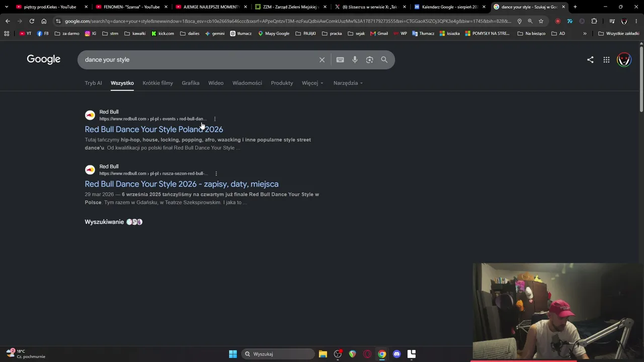The width and height of the screenshot is (644, 362).
Task: Go to the Google logo homepage
Action: point(44,59)
